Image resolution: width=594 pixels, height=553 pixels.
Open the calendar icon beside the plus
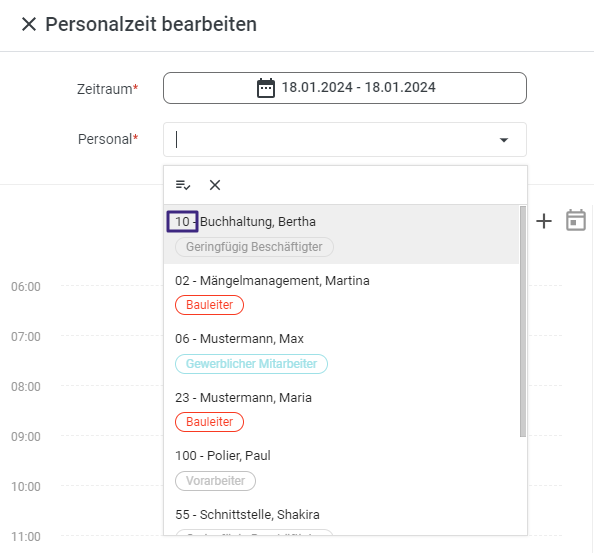(x=576, y=220)
